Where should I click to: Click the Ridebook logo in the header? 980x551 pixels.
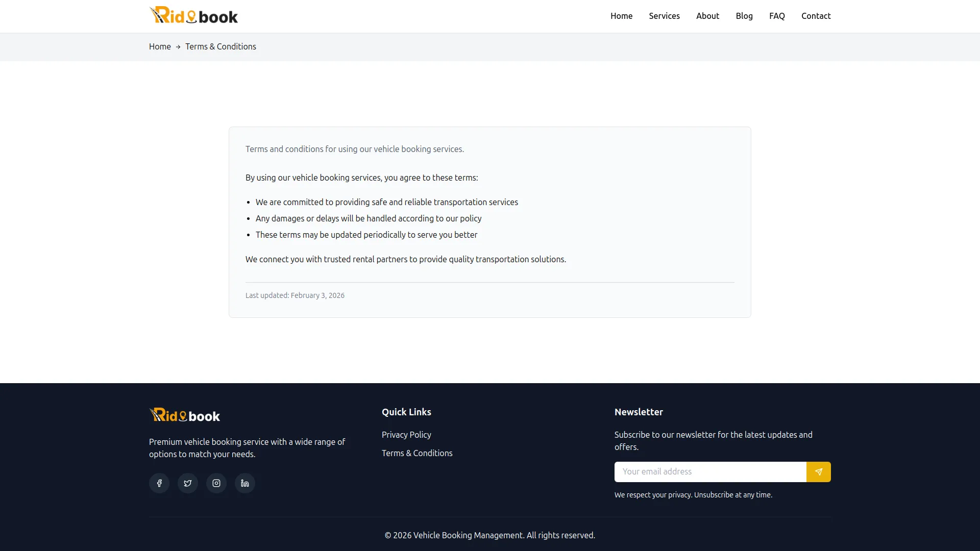[x=193, y=15]
